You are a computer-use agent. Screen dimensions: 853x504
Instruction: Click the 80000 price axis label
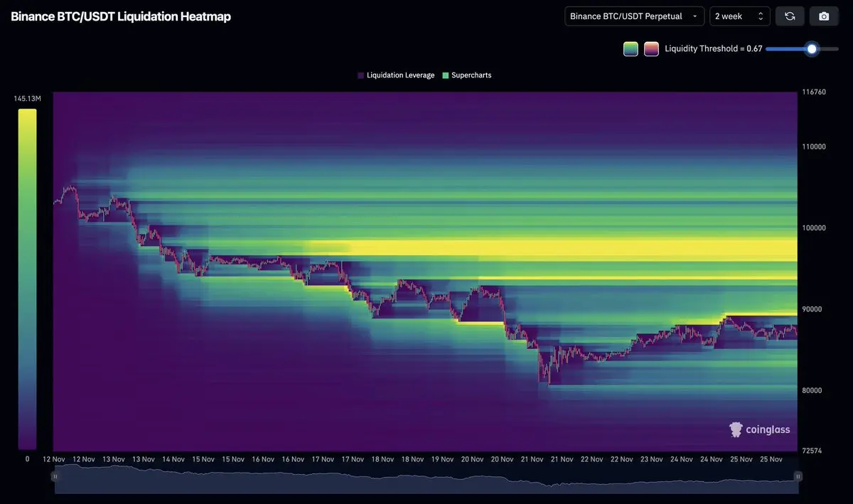pyautogui.click(x=812, y=391)
